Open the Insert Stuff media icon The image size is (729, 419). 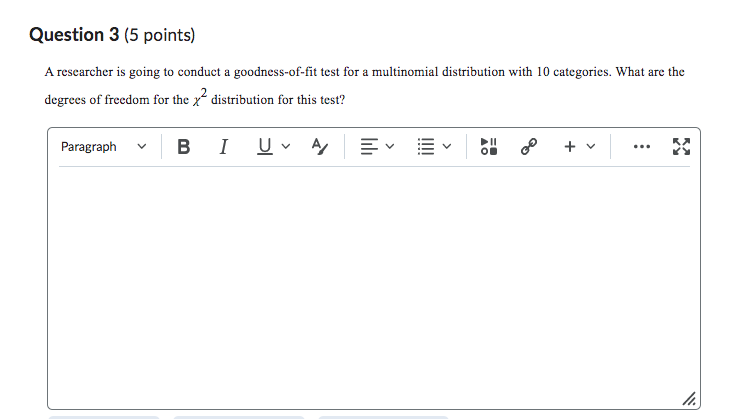pyautogui.click(x=489, y=146)
